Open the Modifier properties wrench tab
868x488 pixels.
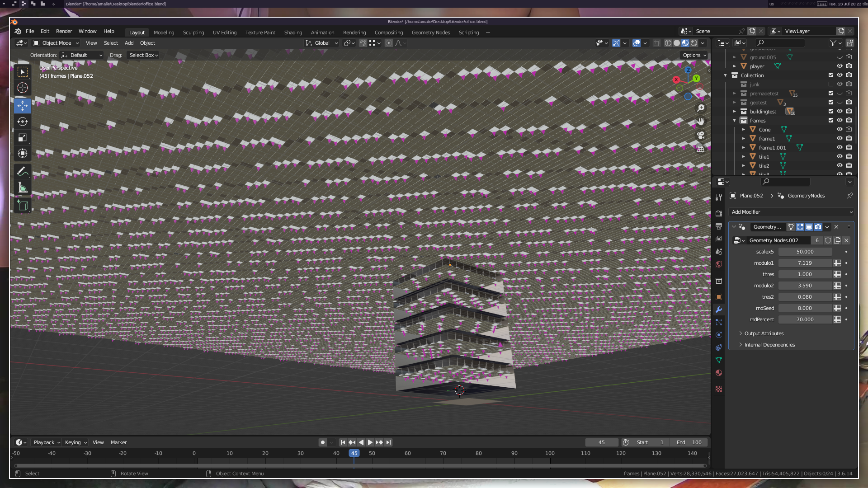(x=719, y=310)
